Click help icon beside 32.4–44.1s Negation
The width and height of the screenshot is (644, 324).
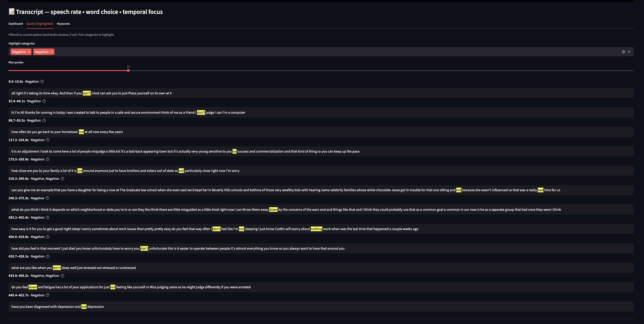[44, 101]
